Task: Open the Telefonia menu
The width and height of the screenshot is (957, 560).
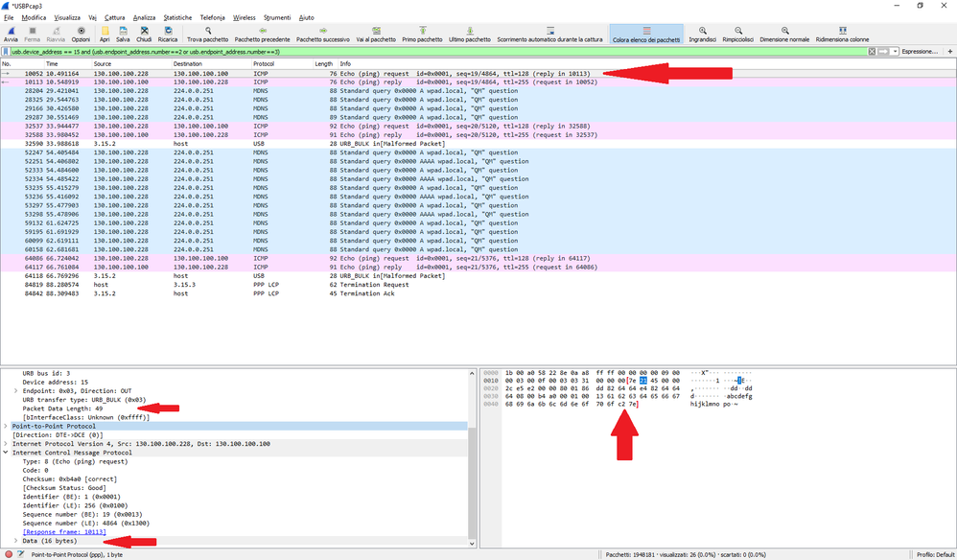Action: tap(212, 17)
